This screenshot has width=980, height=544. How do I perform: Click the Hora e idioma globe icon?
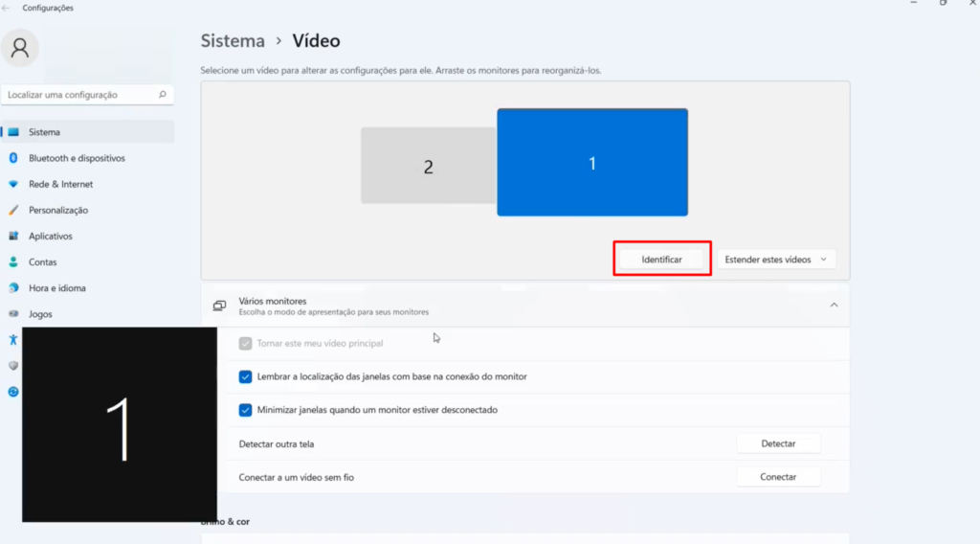13,288
